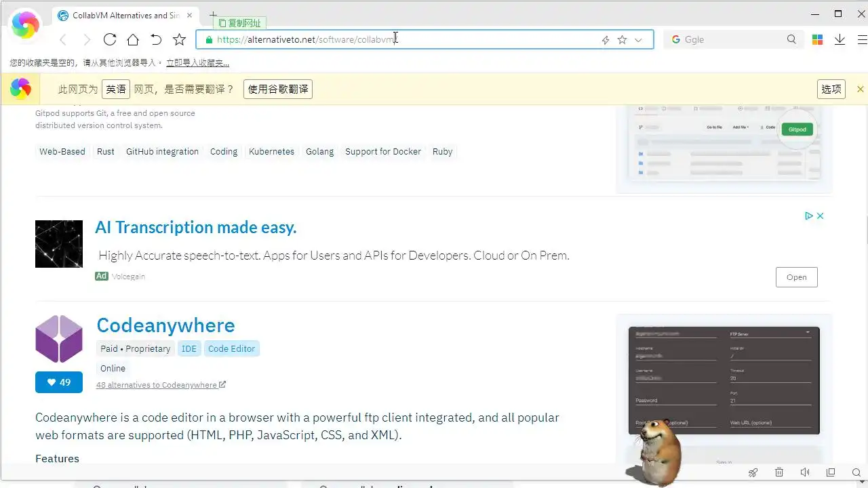Click the green padlock security icon
Image resolution: width=868 pixels, height=488 pixels.
209,39
